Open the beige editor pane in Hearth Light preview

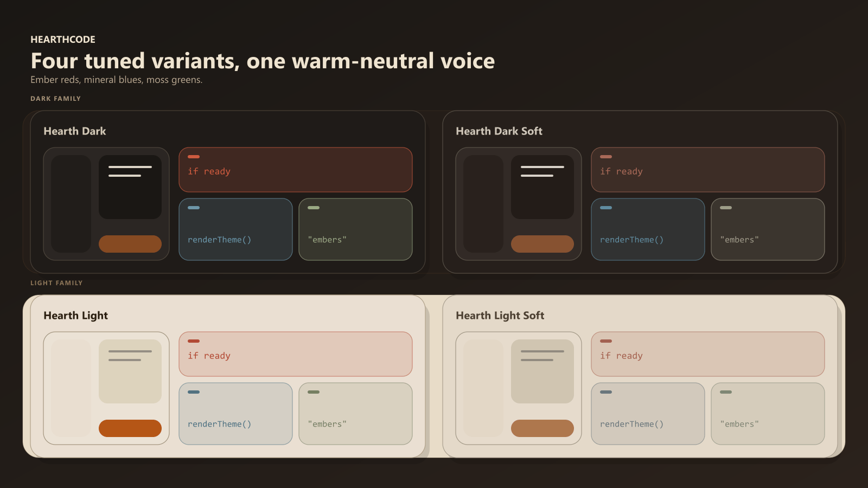point(130,371)
